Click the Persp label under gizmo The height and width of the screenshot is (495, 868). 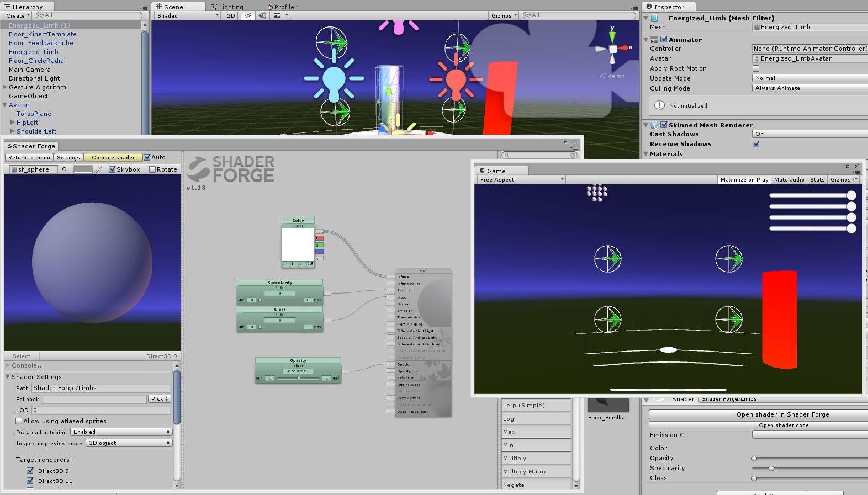point(616,76)
